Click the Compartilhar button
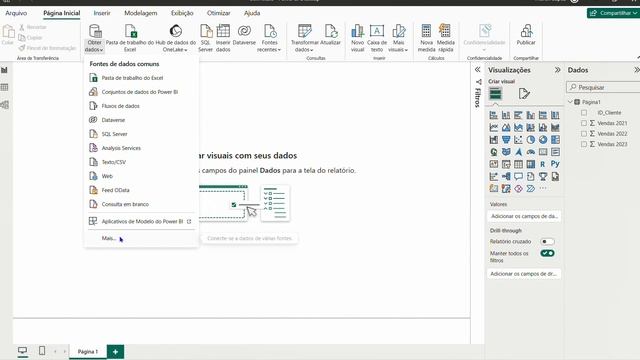 tap(613, 13)
